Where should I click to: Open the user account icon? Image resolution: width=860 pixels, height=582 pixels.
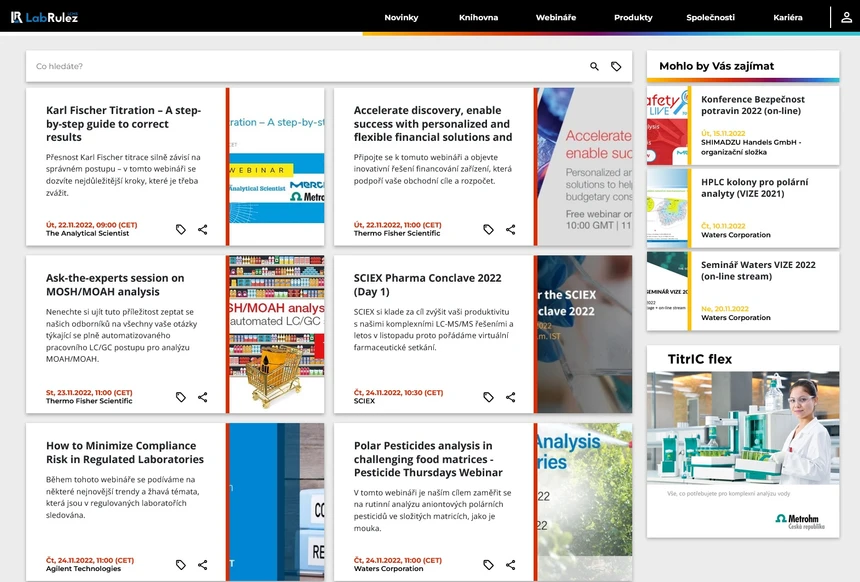point(846,18)
